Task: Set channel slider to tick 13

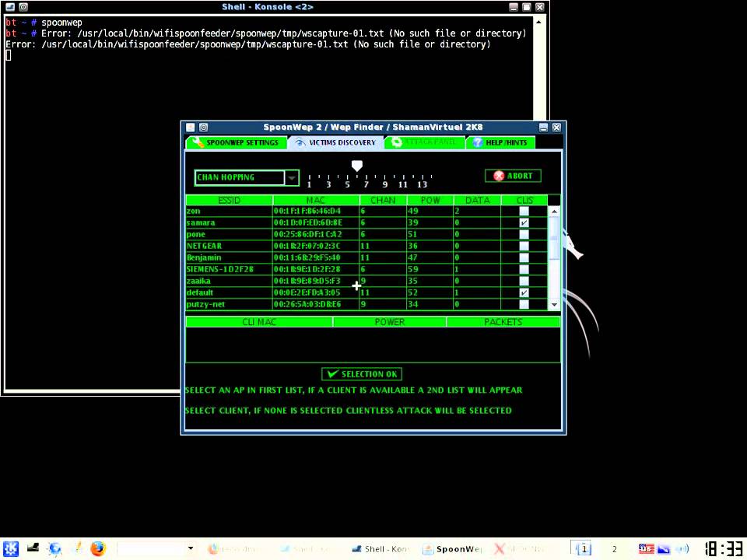Action: [x=422, y=180]
